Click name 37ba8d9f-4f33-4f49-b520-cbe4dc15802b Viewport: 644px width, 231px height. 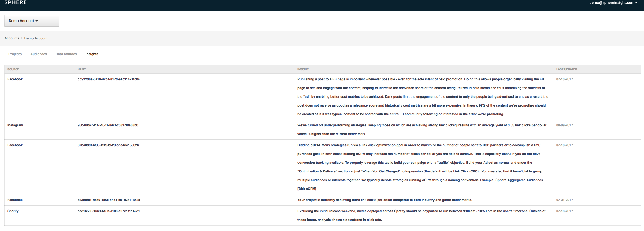(108, 145)
